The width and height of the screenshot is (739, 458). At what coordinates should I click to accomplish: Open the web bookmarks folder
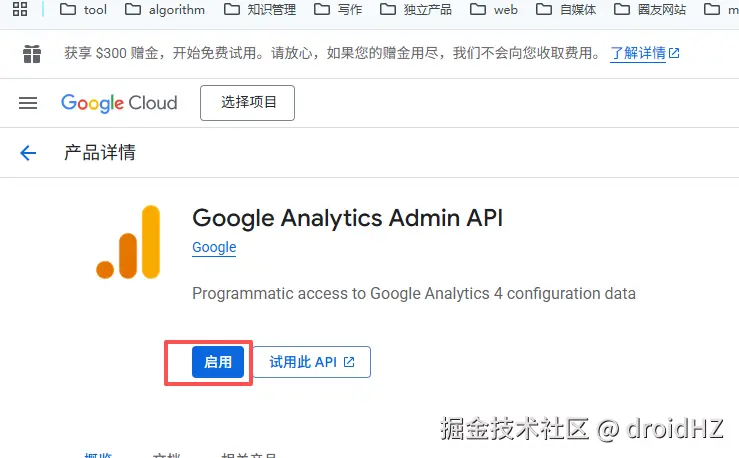point(494,9)
